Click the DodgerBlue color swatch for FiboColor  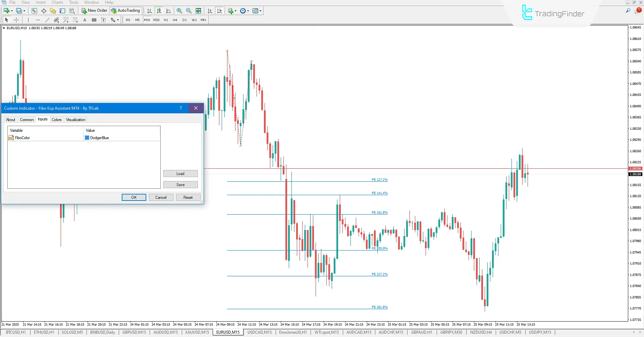[87, 137]
